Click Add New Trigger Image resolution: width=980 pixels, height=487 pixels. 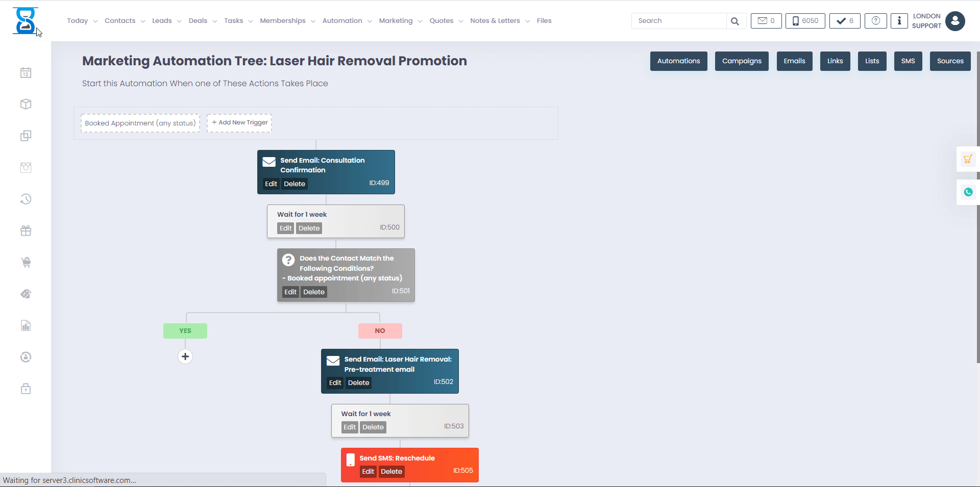coord(239,122)
